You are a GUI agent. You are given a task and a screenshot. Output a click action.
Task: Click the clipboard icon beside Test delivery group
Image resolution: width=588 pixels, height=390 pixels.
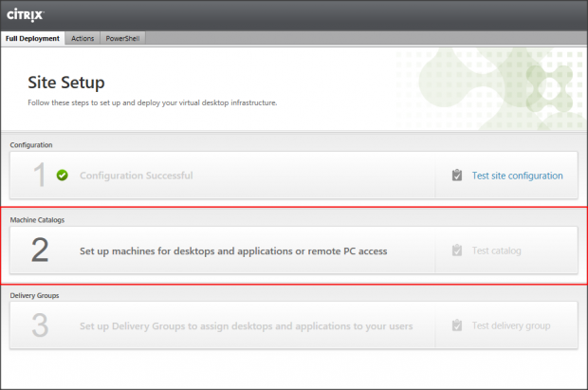click(457, 325)
